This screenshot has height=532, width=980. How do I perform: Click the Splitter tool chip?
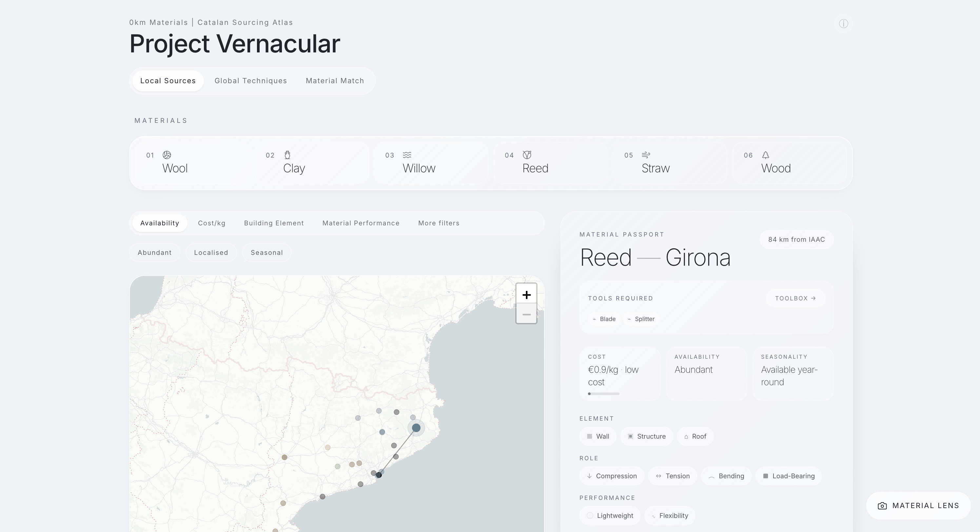point(641,319)
